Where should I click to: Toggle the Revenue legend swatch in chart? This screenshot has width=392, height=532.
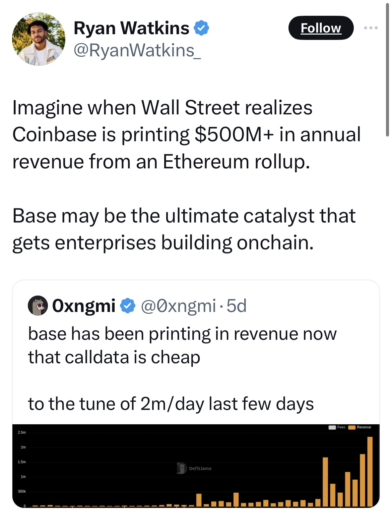pos(352,427)
